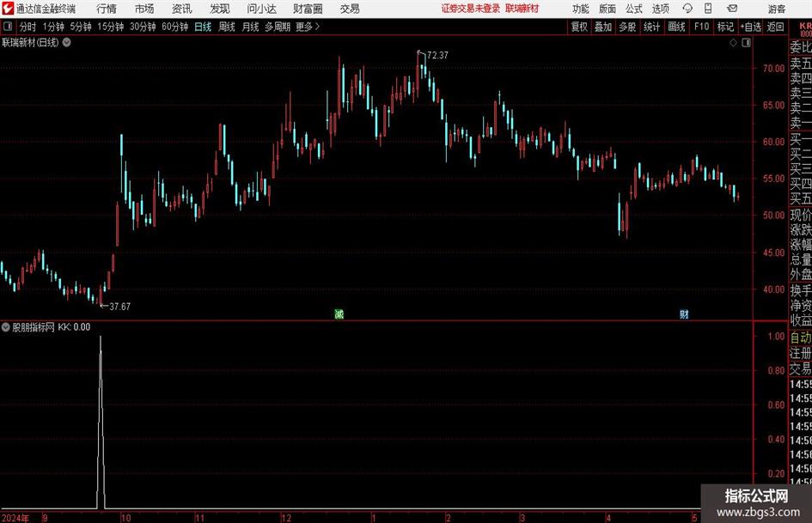
Task: Click the 2024年 label on time axis
Action: pos(15,518)
